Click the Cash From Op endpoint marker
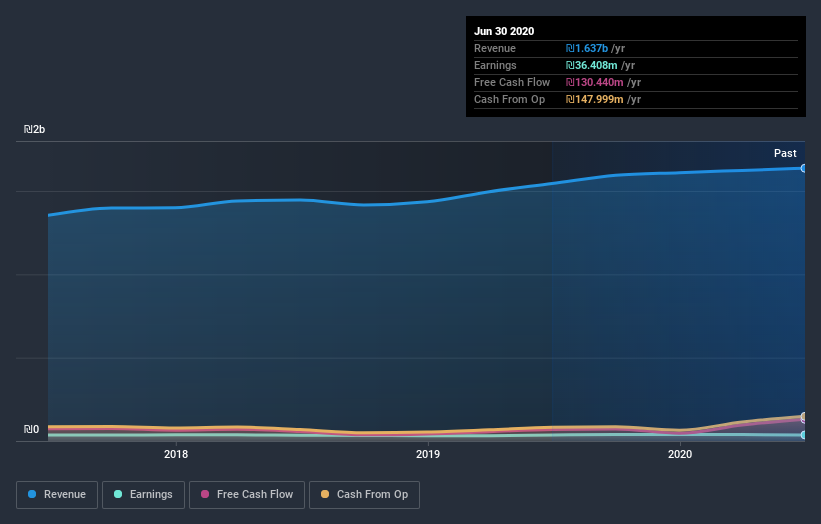 [x=803, y=416]
